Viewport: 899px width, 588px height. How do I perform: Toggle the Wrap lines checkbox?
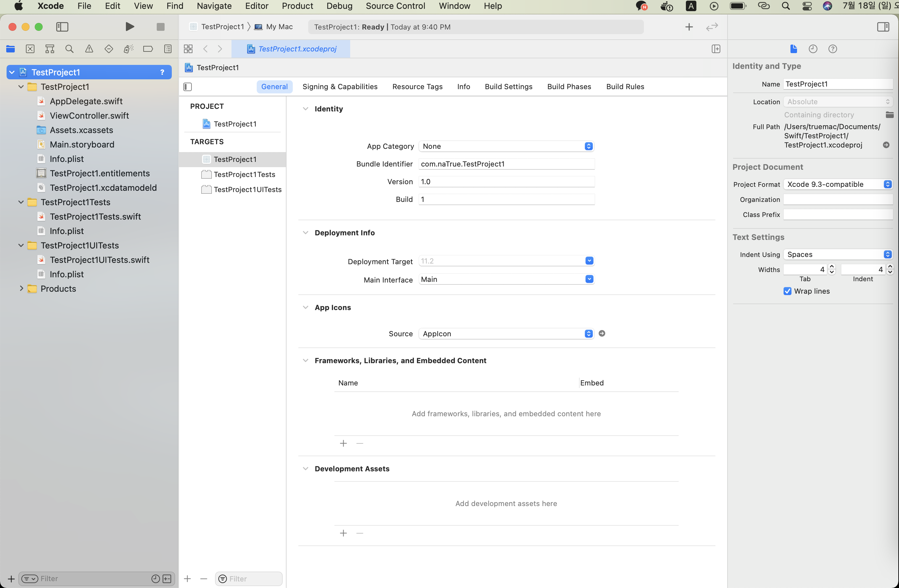788,291
